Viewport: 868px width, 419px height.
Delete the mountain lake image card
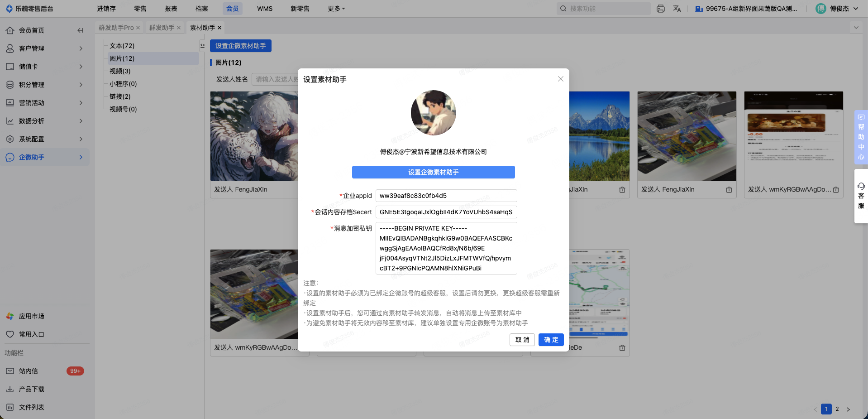[x=622, y=190]
